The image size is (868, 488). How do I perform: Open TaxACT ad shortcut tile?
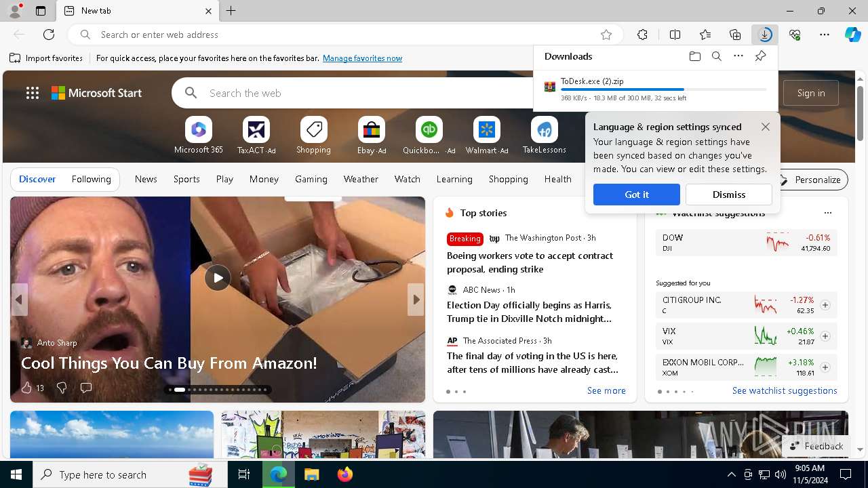click(x=256, y=136)
